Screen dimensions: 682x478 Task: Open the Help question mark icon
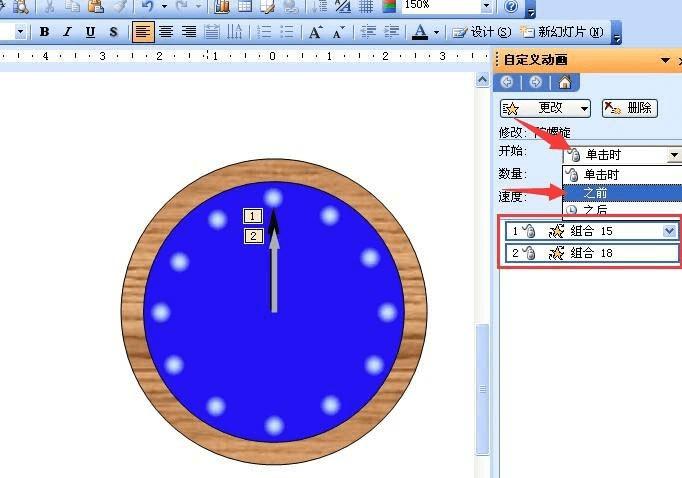(x=512, y=6)
